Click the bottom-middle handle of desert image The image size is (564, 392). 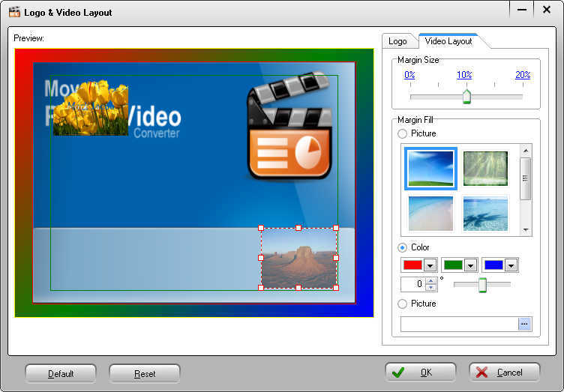pos(298,288)
